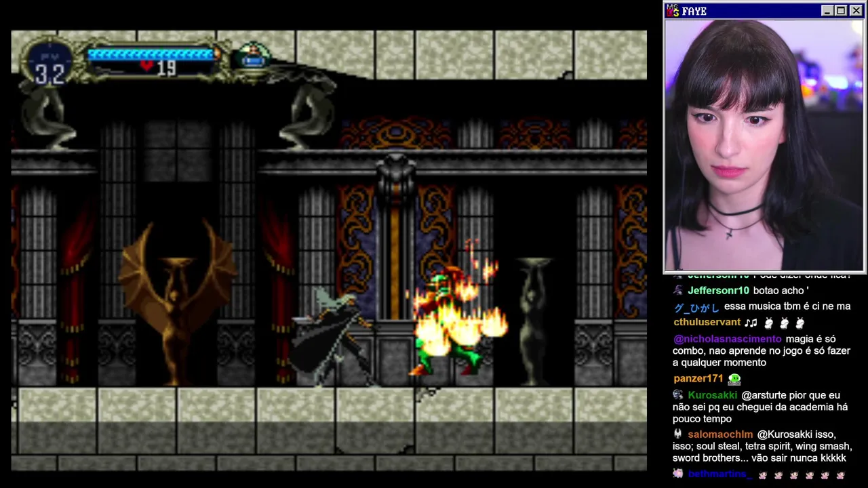Click the subweapon icon in game HUD
The height and width of the screenshot is (488, 868).
click(x=254, y=56)
